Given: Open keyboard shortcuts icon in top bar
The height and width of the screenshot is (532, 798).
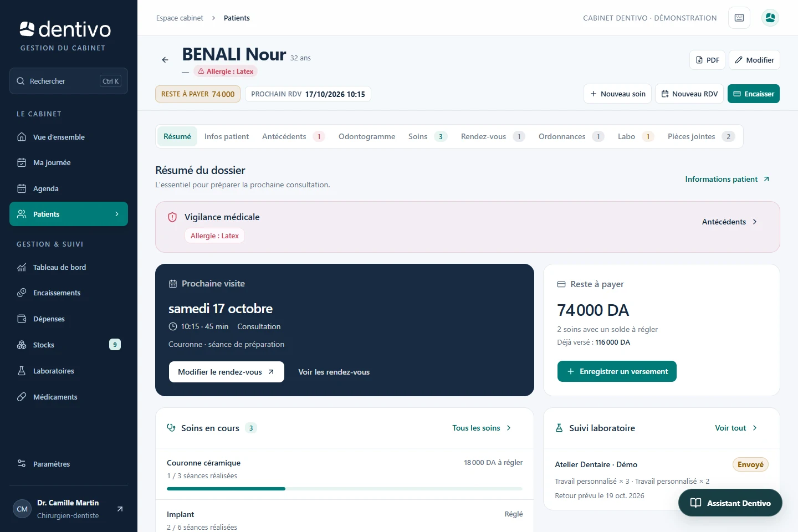Looking at the screenshot, I should [x=739, y=18].
